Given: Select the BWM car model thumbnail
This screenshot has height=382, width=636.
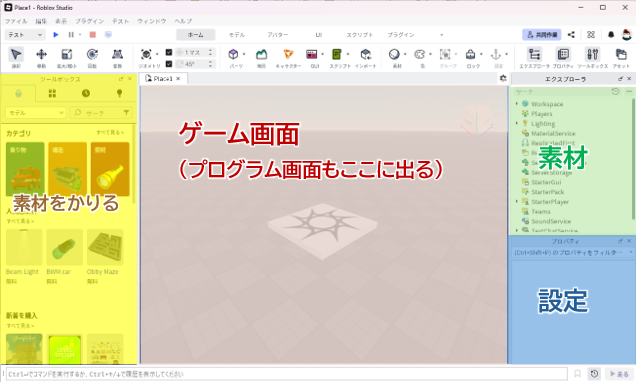Looking at the screenshot, I should pos(64,248).
